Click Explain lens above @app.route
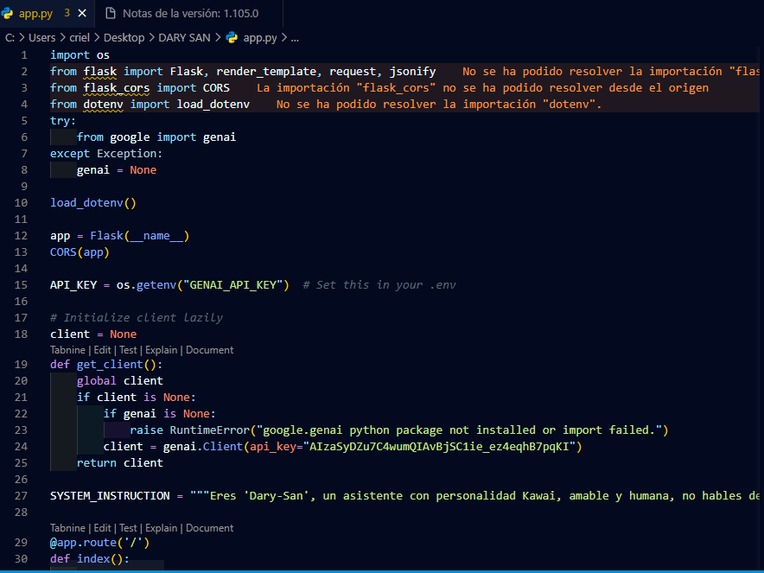This screenshot has width=764, height=573. 161,528
